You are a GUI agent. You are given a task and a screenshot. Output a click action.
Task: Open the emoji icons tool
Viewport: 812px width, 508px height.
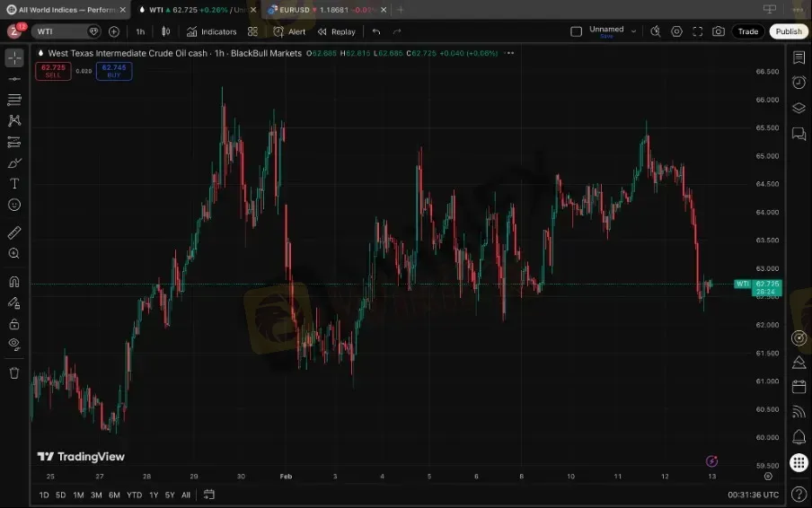[x=14, y=205]
